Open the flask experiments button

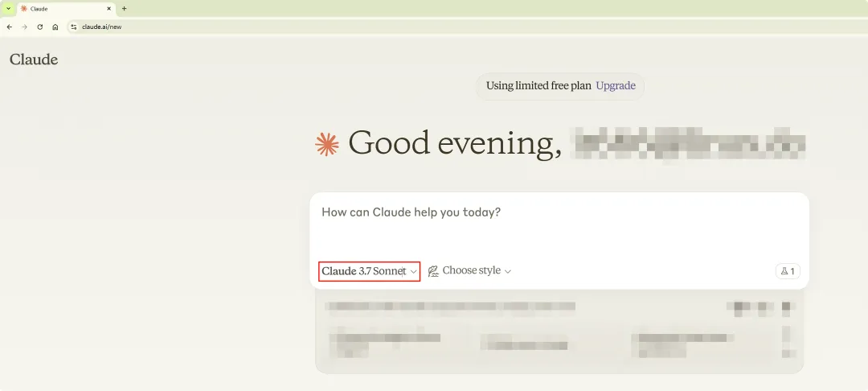pos(788,271)
